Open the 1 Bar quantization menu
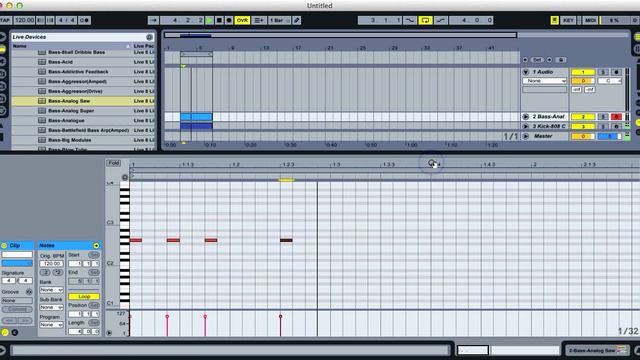 (x=279, y=20)
